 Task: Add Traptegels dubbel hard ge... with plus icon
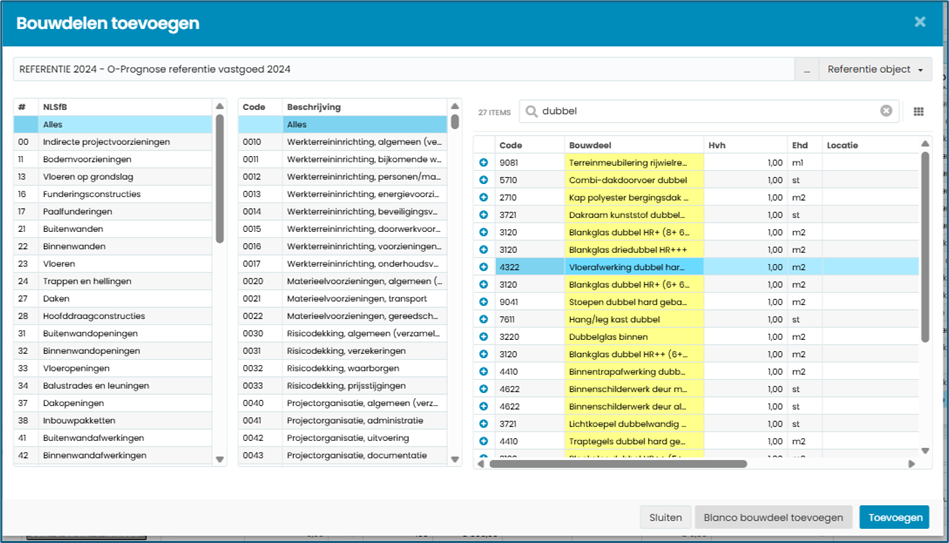tap(483, 441)
